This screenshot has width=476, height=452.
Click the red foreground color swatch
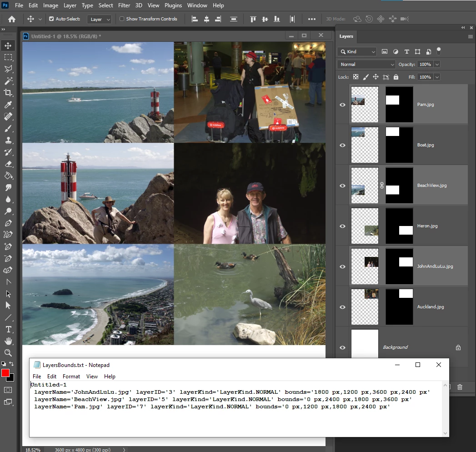click(5, 372)
